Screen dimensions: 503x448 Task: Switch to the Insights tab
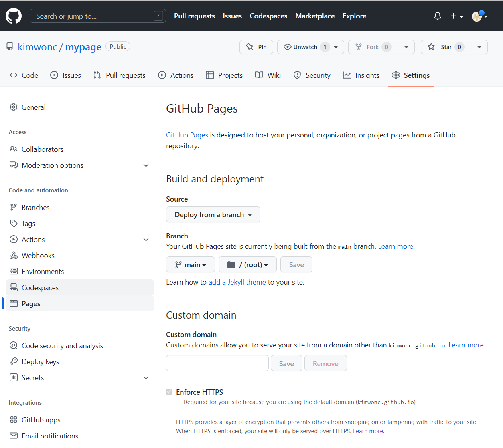(361, 75)
